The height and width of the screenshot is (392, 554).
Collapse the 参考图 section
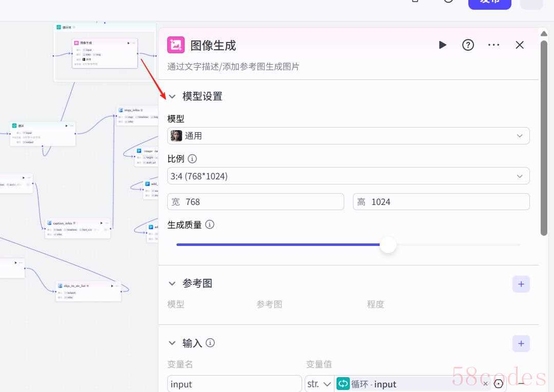(172, 283)
